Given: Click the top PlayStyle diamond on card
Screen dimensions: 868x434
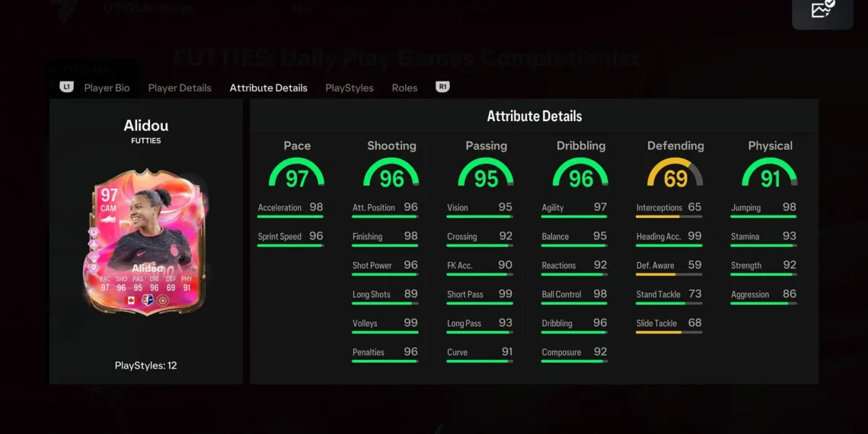Looking at the screenshot, I should pos(94,231).
